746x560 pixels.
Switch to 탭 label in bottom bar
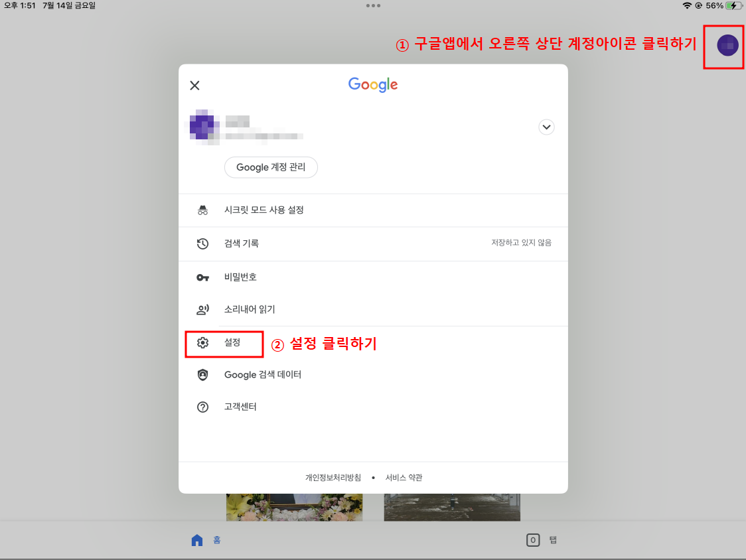point(553,540)
